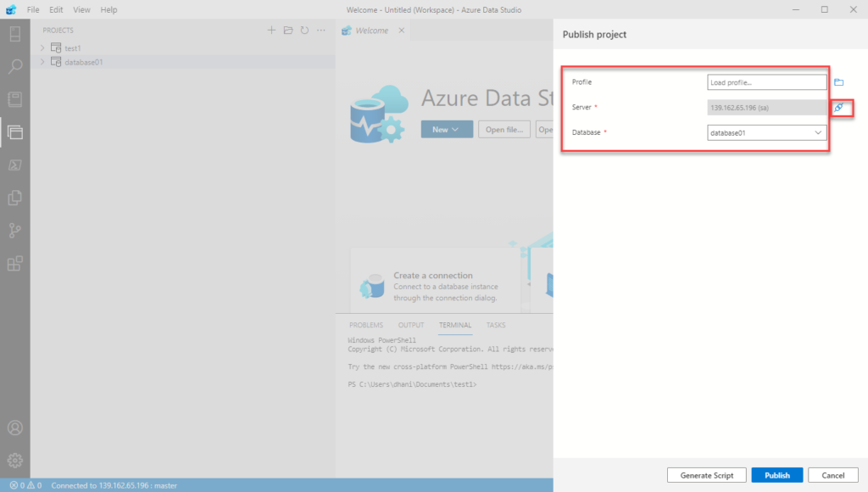This screenshot has width=868, height=492.
Task: Switch to the Output panel tab
Action: 411,325
